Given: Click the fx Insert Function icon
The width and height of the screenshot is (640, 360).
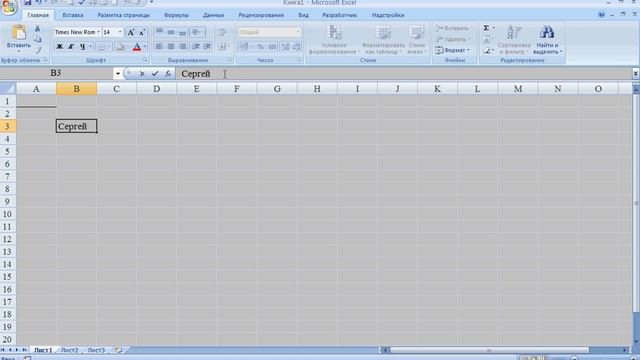Looking at the screenshot, I should 167,73.
